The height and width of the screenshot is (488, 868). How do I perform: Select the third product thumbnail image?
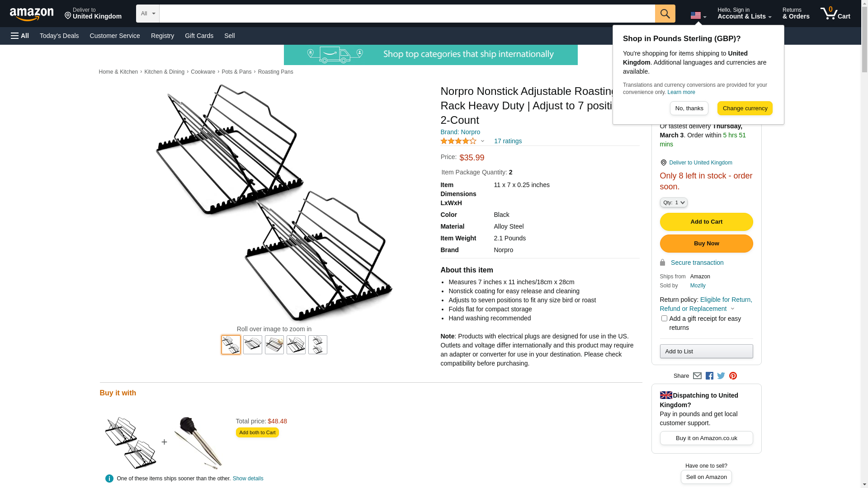274,345
